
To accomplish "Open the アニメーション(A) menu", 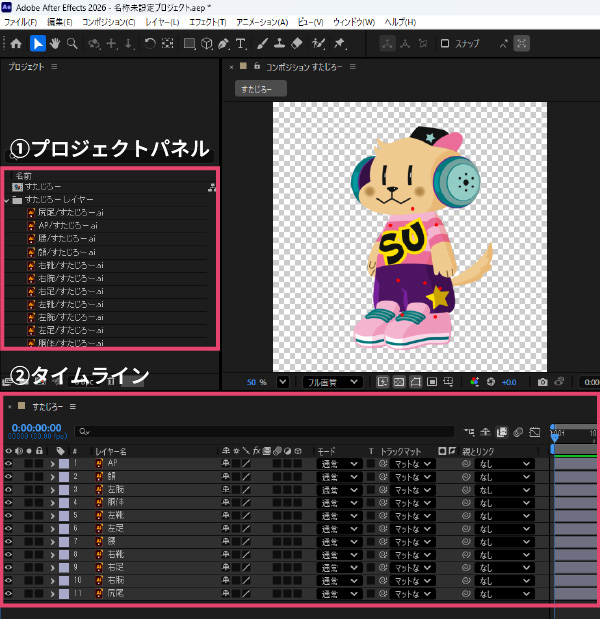I will 262,22.
